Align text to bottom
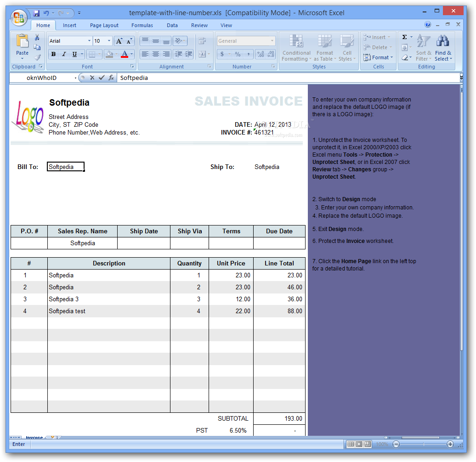The image size is (476, 462). (x=166, y=41)
